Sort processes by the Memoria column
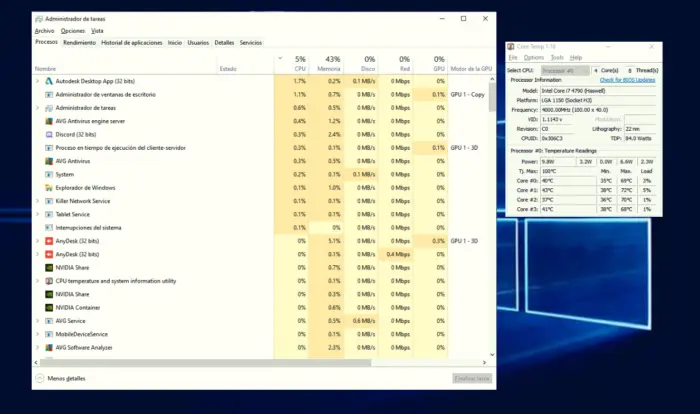 click(326, 63)
